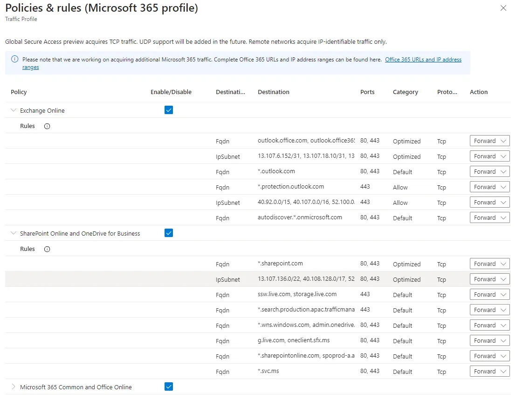Open Action dropdown for *.sharepoint.com rule

pos(490,264)
